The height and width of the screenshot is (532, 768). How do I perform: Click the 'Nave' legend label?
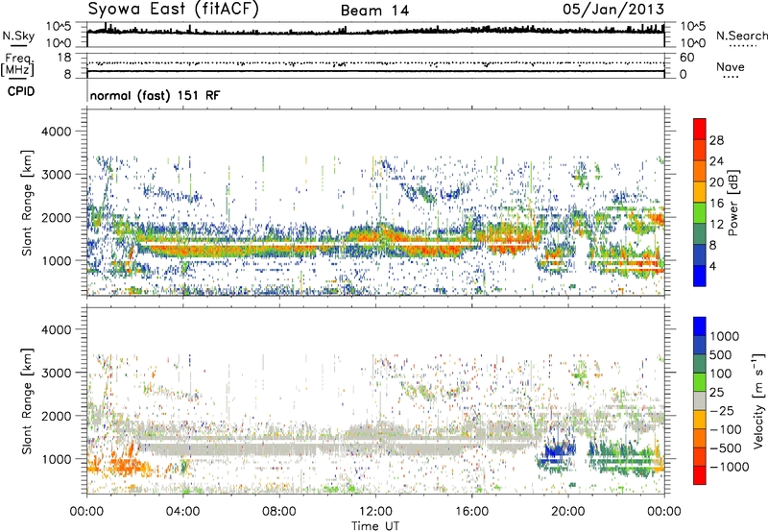731,67
